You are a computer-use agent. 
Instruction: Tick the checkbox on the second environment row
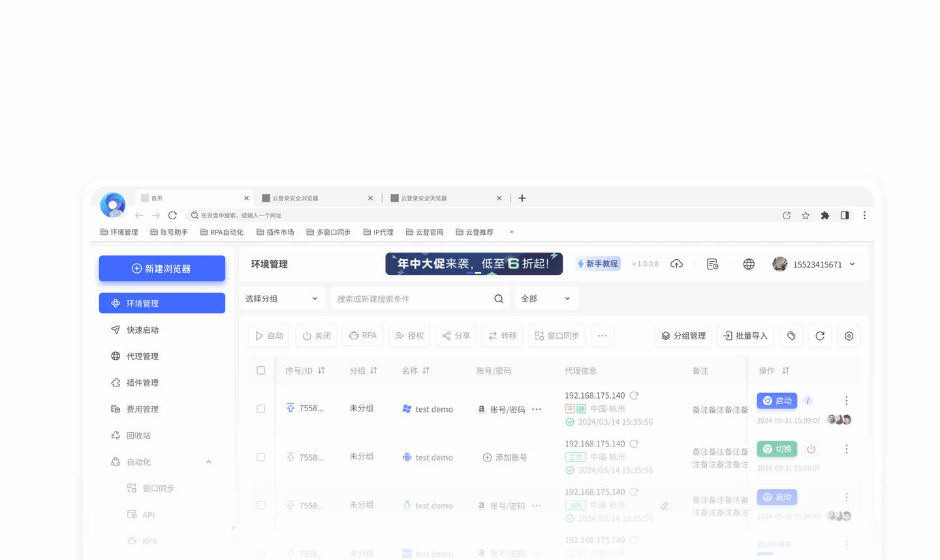pyautogui.click(x=261, y=457)
